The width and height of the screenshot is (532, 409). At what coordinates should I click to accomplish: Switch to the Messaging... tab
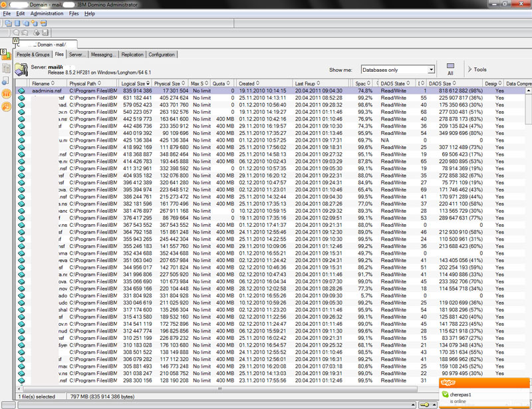104,55
